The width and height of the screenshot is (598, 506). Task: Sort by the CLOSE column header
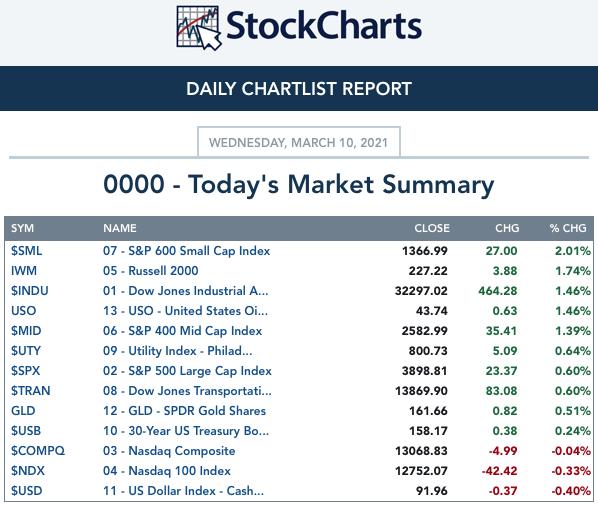pyautogui.click(x=432, y=228)
